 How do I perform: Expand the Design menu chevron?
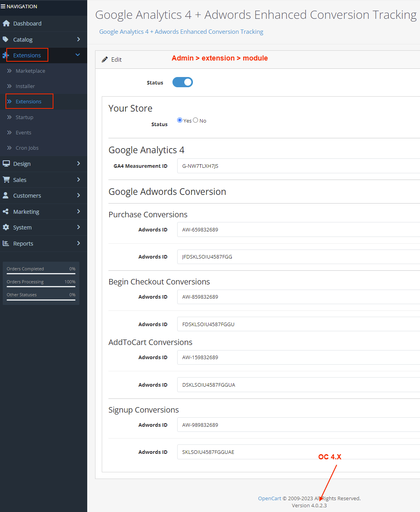click(x=79, y=163)
